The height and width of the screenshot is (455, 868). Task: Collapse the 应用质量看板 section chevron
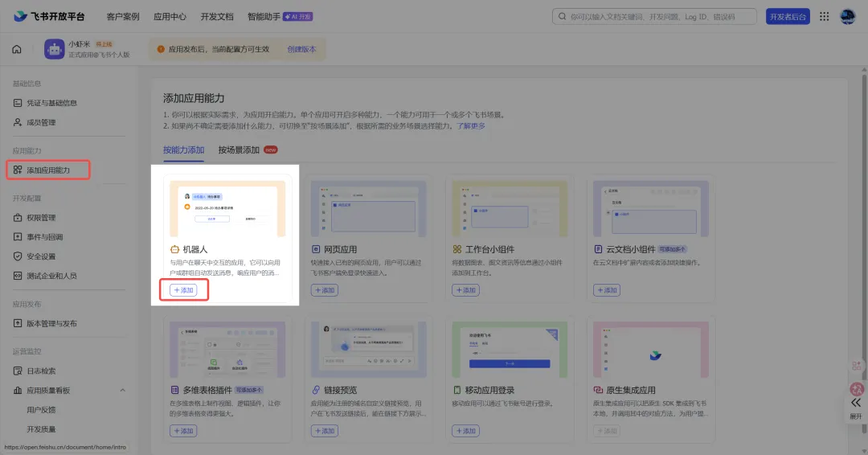tap(122, 390)
